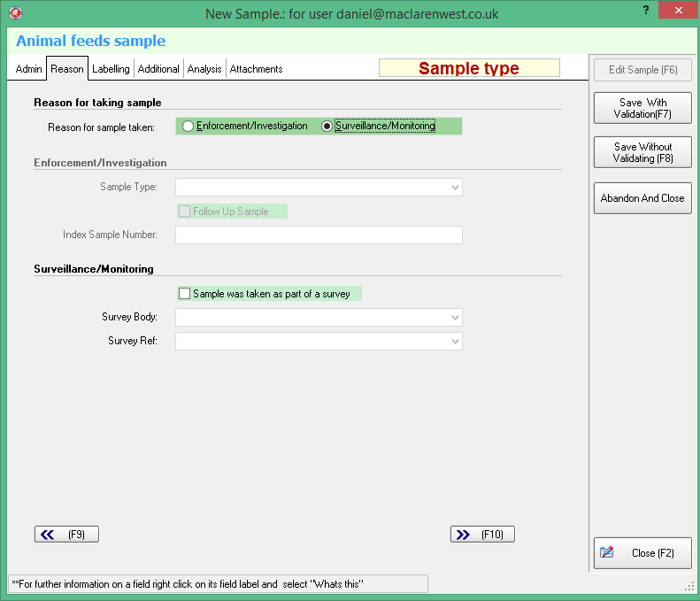Click the Whats this status bar hint
This screenshot has height=601, width=700.
tap(188, 584)
